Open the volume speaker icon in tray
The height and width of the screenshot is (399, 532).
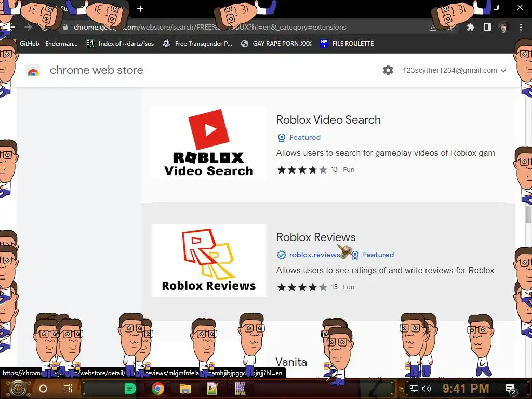pyautogui.click(x=427, y=389)
